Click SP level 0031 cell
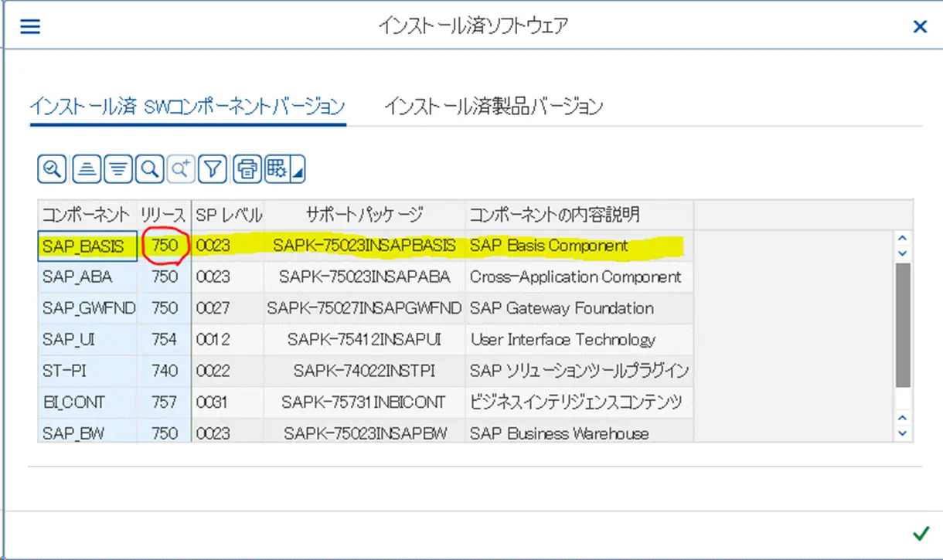The image size is (943, 560). tap(228, 402)
